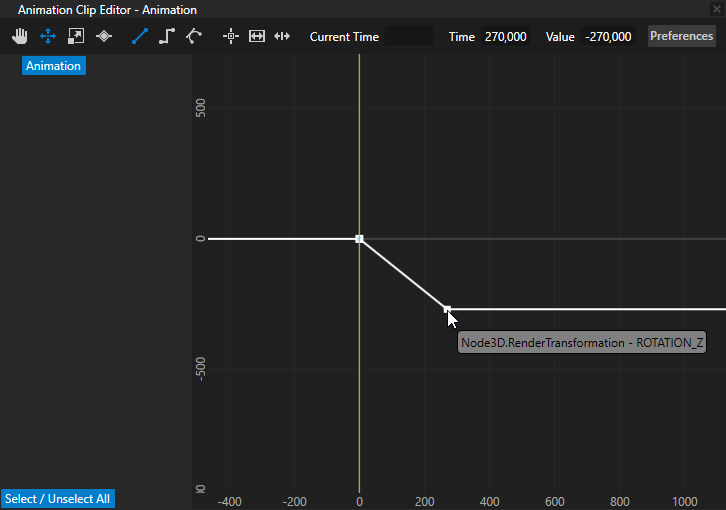Viewport: 726px width, 510px height.
Task: Set Step interpolation mode
Action: tap(167, 36)
